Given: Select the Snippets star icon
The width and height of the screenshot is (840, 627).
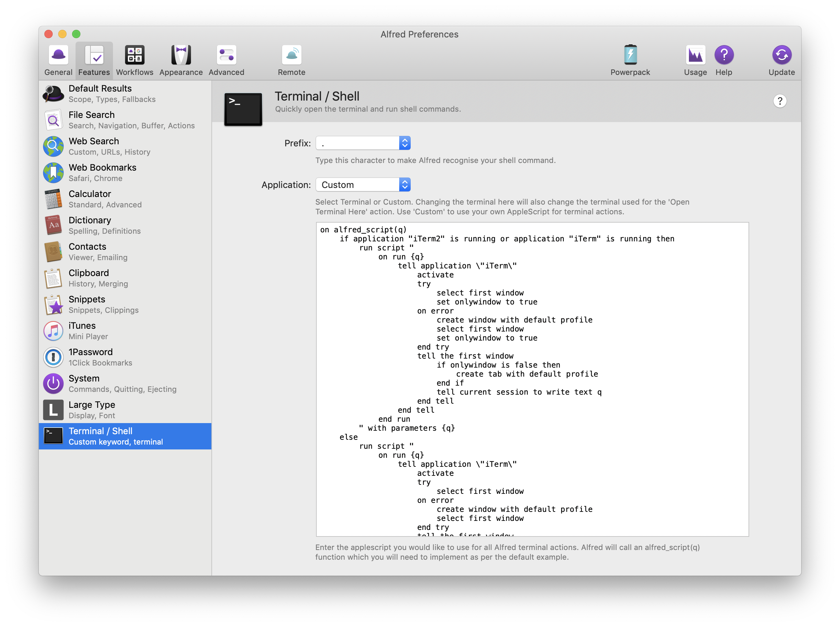Looking at the screenshot, I should pos(53,305).
